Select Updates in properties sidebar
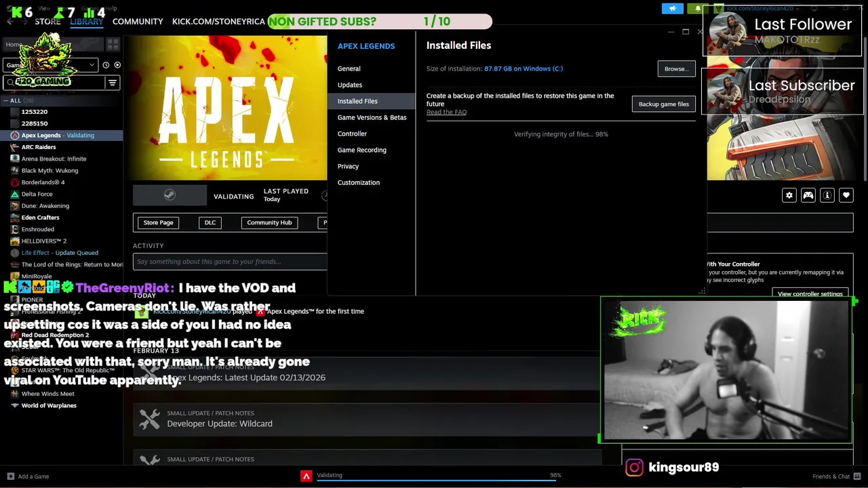Screen dimensions: 868x488 click(350, 85)
